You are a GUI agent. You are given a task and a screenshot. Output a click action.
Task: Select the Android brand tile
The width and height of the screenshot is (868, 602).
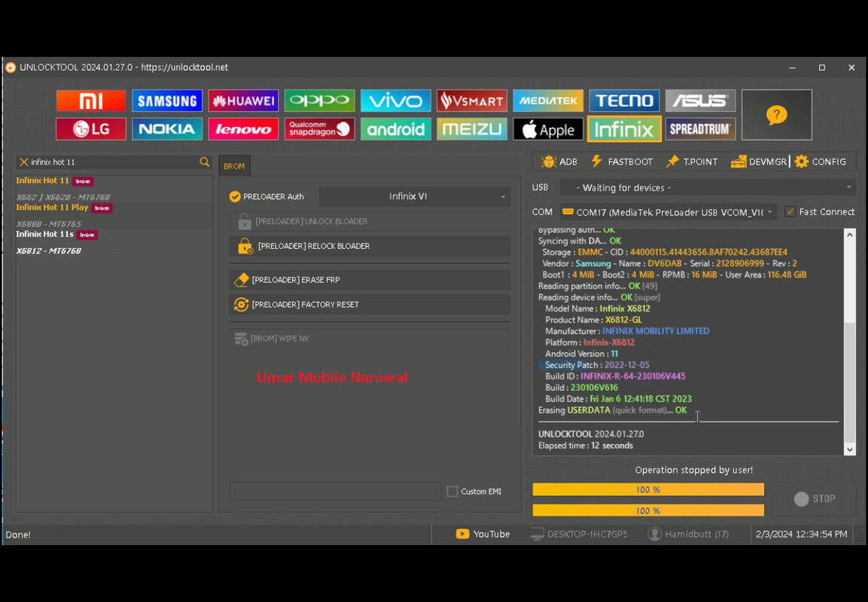coord(396,129)
